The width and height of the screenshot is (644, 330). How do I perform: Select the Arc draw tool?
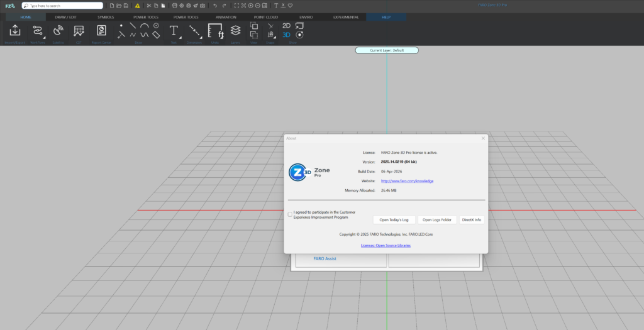click(x=145, y=25)
